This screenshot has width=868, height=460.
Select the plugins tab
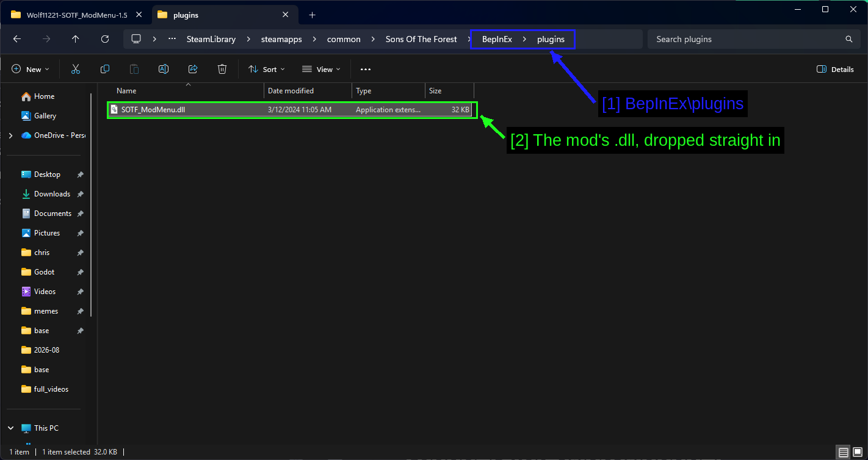pos(224,15)
